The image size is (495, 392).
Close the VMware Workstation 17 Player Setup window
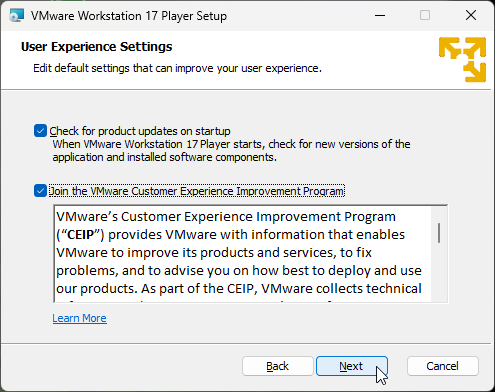click(x=471, y=15)
